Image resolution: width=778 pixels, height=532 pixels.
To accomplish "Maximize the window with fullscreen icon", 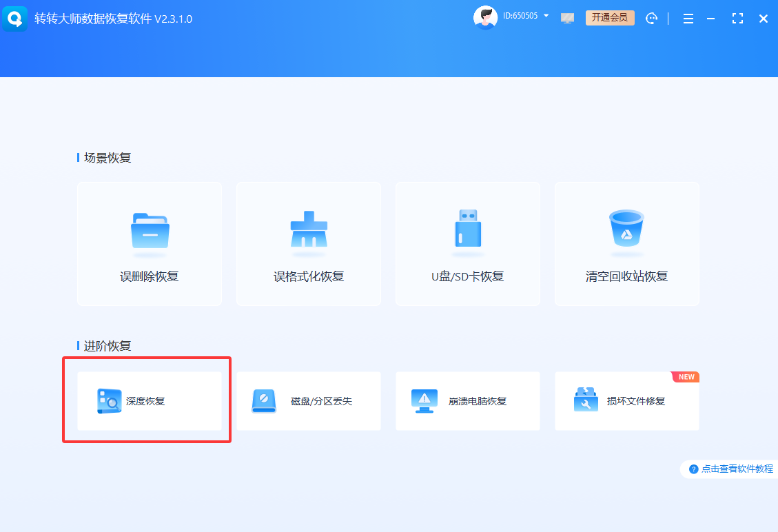I will click(738, 19).
